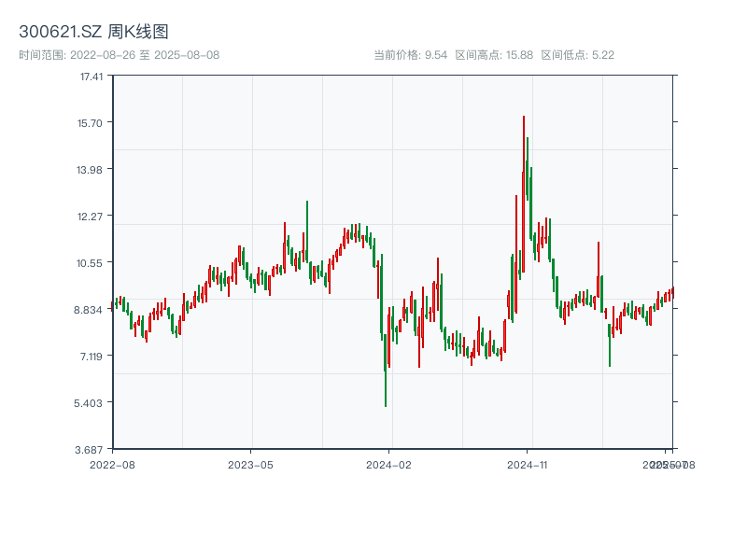Click the 3.687 y-axis label

click(91, 449)
